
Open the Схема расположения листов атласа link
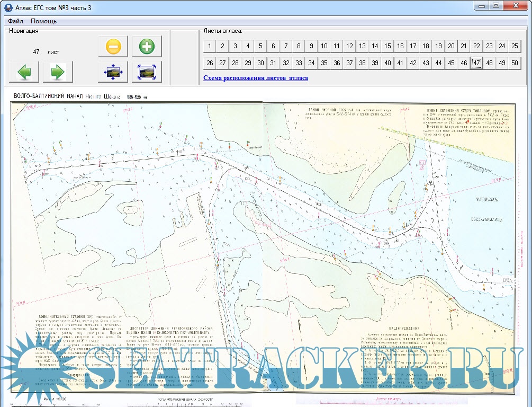coord(256,78)
